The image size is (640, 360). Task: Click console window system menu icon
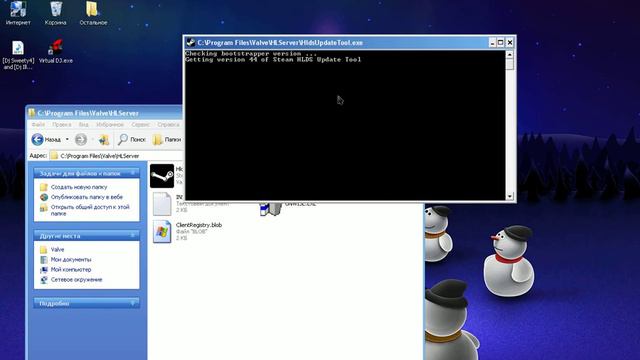190,42
